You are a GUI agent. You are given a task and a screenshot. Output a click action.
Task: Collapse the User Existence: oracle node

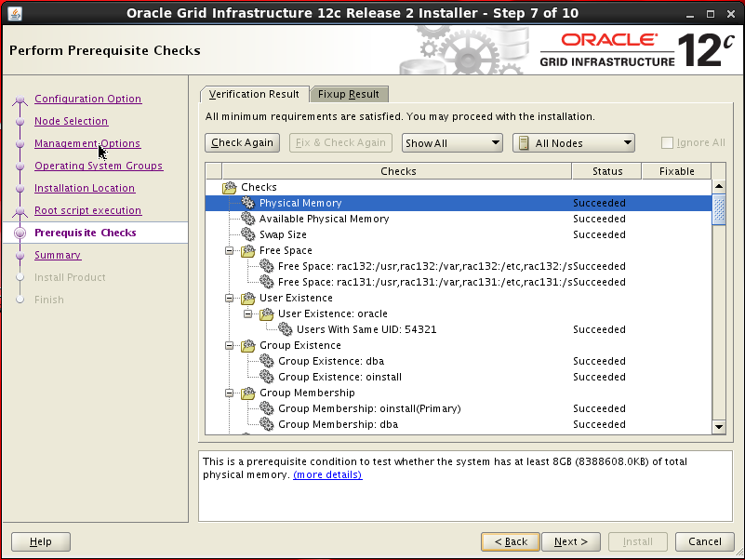tap(248, 313)
